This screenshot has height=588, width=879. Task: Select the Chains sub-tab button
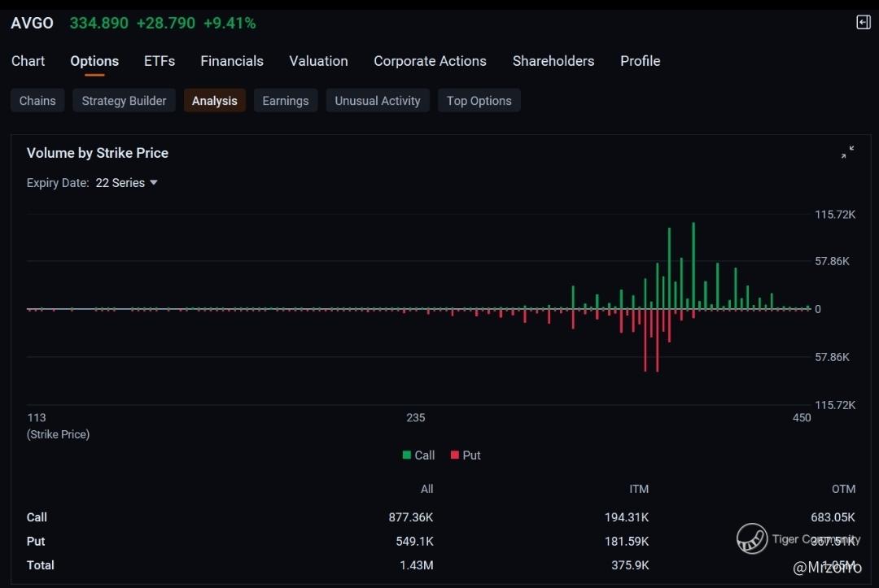[x=37, y=101]
